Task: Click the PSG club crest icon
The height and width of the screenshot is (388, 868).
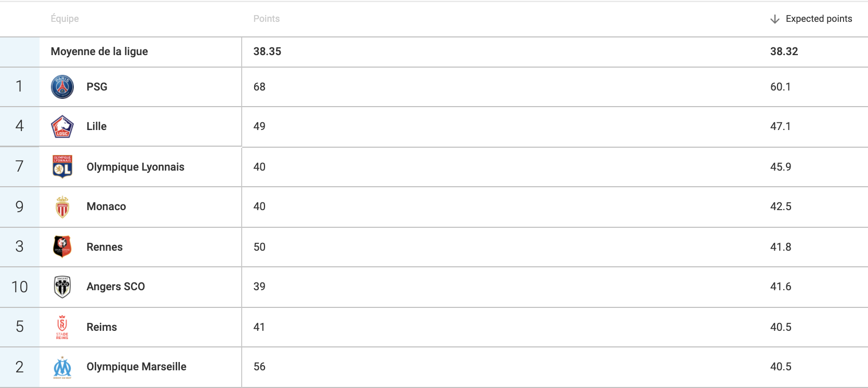Action: (62, 87)
